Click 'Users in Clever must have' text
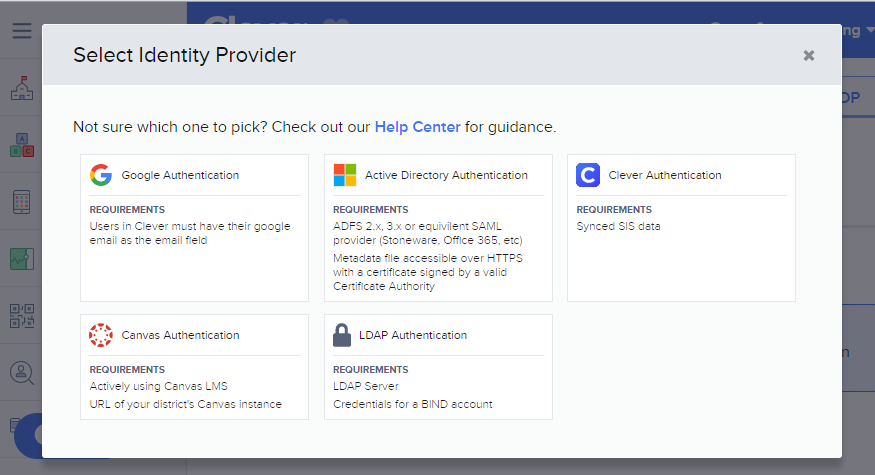Viewport: 875px width, 475px height. (x=157, y=227)
